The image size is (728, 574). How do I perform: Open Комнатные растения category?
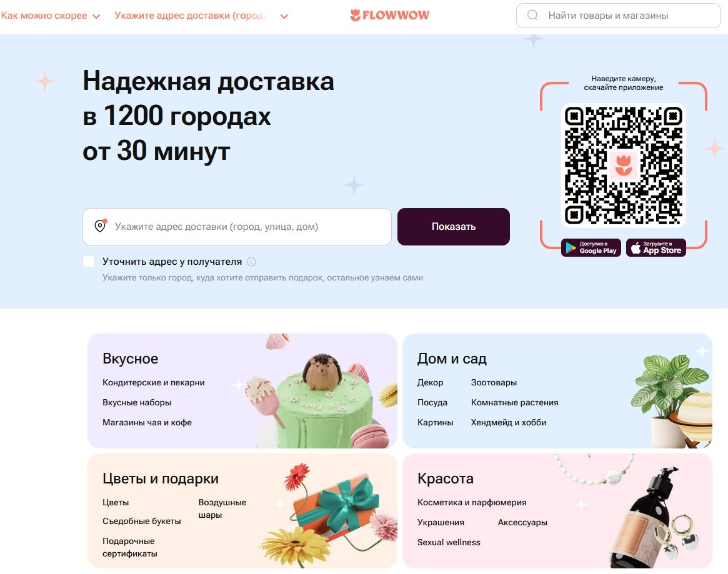514,402
